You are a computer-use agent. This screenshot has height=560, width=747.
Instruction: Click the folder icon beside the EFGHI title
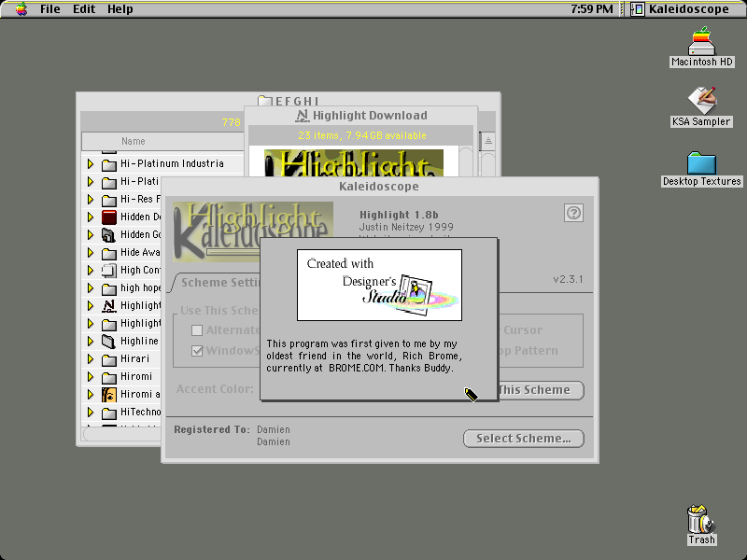pos(264,101)
